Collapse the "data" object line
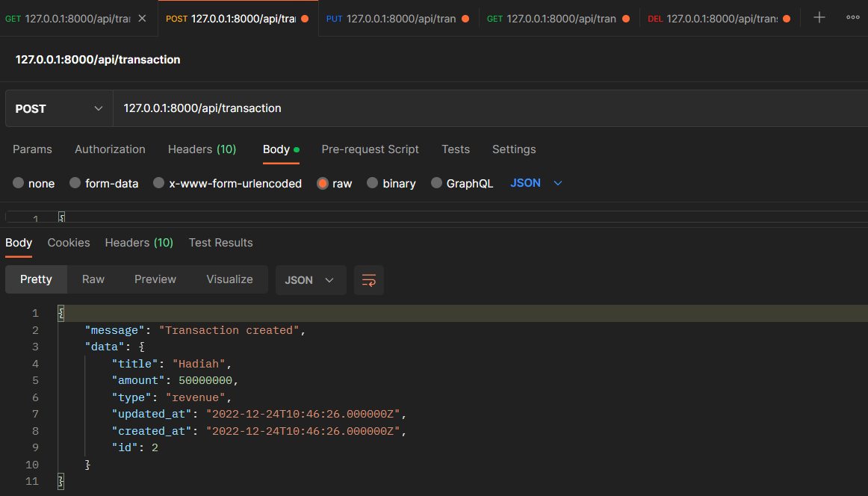The image size is (868, 496). (x=114, y=347)
